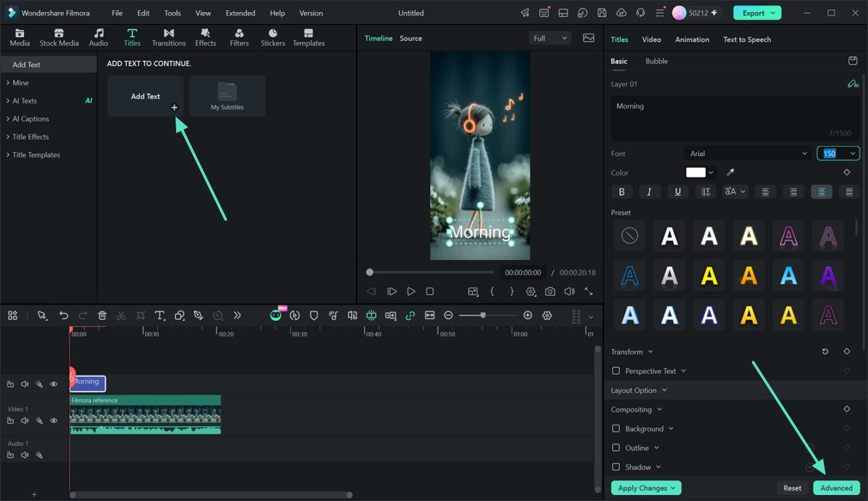Zoom in the timeline with plus icon
The image size is (868, 501).
(x=527, y=316)
